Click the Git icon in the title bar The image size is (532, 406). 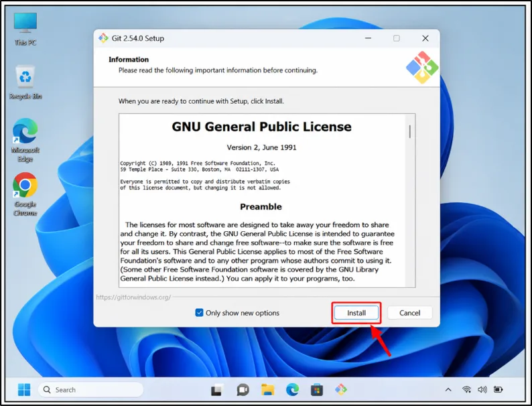pos(103,38)
